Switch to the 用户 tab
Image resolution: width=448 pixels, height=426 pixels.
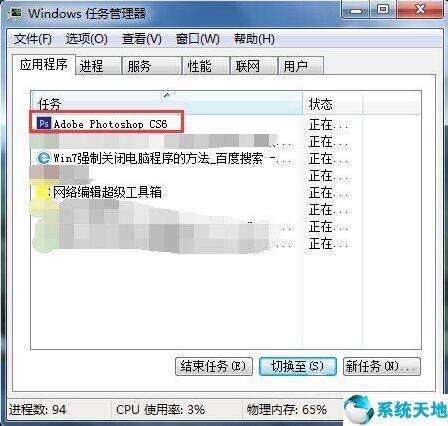coord(301,66)
